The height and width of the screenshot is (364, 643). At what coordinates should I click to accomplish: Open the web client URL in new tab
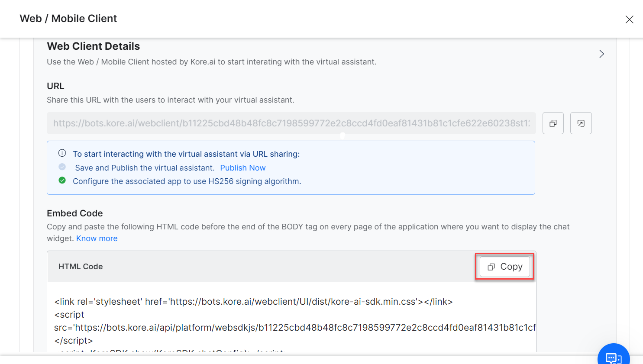click(581, 123)
